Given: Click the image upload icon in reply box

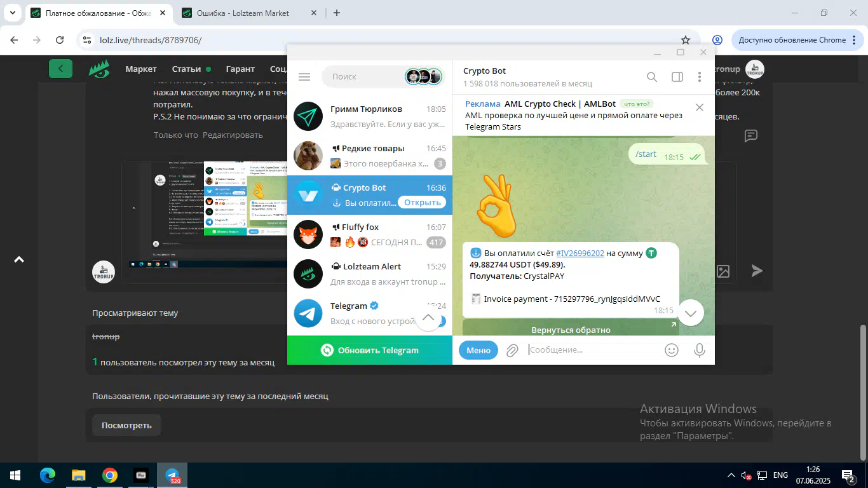Looking at the screenshot, I should (x=723, y=271).
